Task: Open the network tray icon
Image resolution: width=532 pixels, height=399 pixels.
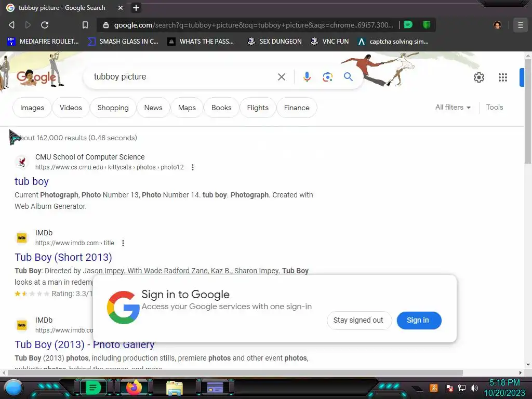Action: pos(461,388)
